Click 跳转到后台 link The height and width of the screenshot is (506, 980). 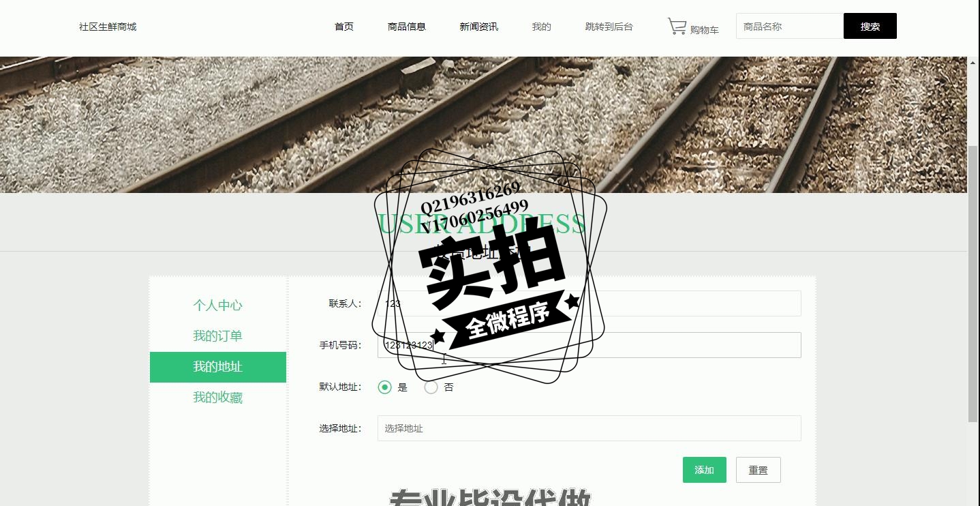tap(609, 27)
